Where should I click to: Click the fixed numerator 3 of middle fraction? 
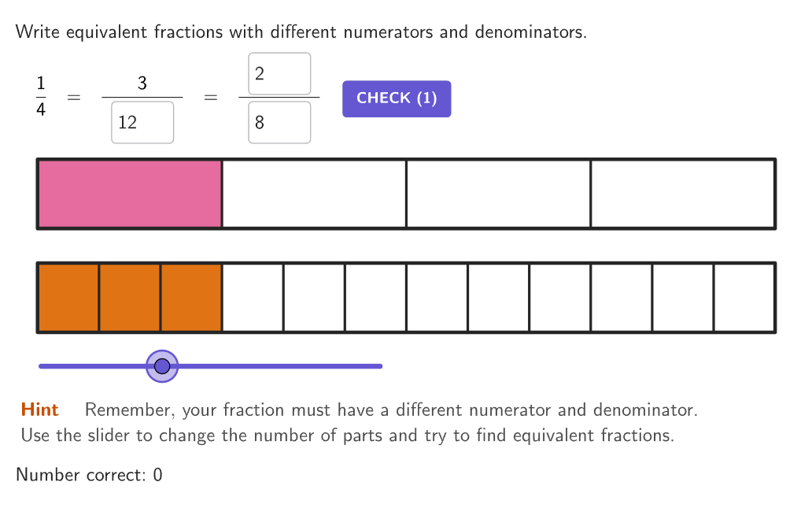tap(142, 83)
